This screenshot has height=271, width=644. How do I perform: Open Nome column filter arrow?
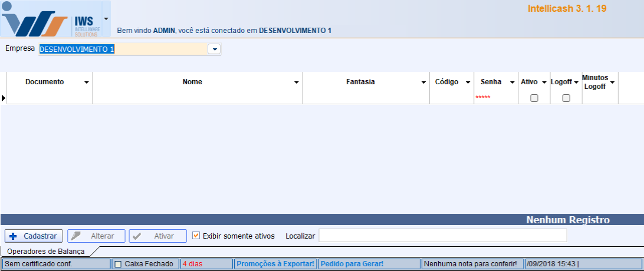tap(297, 82)
